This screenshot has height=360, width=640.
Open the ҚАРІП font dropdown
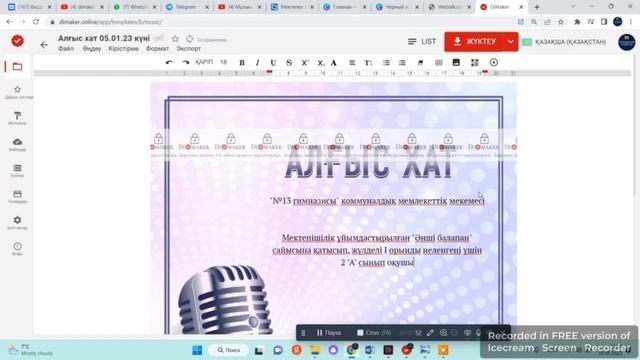coord(204,62)
